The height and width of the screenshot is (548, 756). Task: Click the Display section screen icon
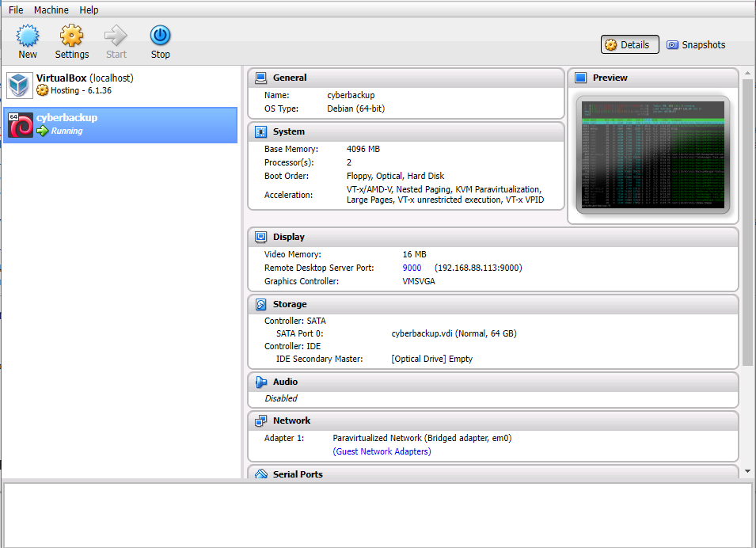[x=260, y=237]
